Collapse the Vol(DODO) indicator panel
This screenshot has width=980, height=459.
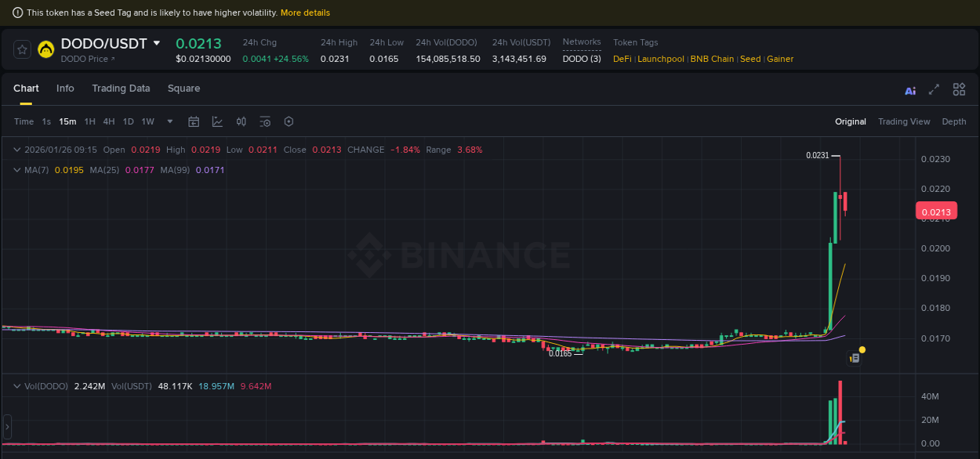(16, 385)
